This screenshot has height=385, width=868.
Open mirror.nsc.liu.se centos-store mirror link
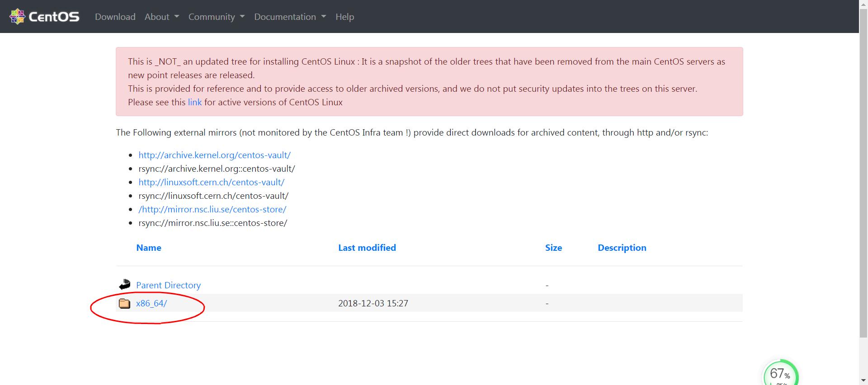coord(212,209)
